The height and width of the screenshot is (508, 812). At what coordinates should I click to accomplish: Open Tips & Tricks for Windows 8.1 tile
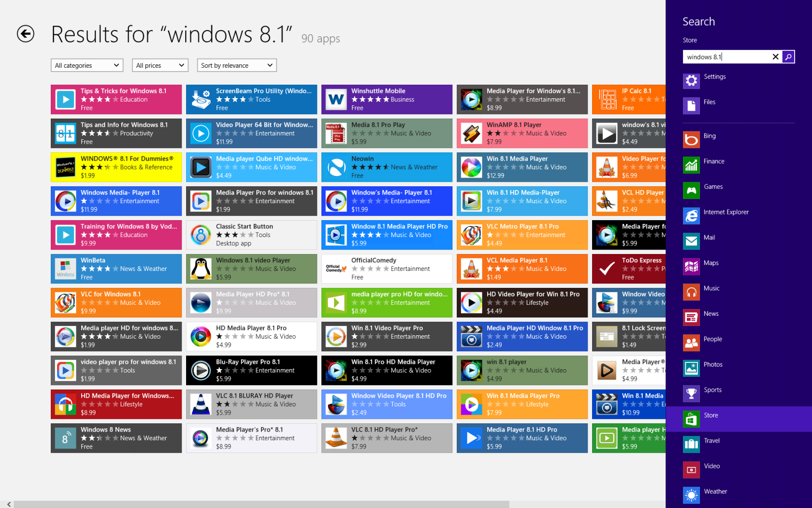click(116, 99)
